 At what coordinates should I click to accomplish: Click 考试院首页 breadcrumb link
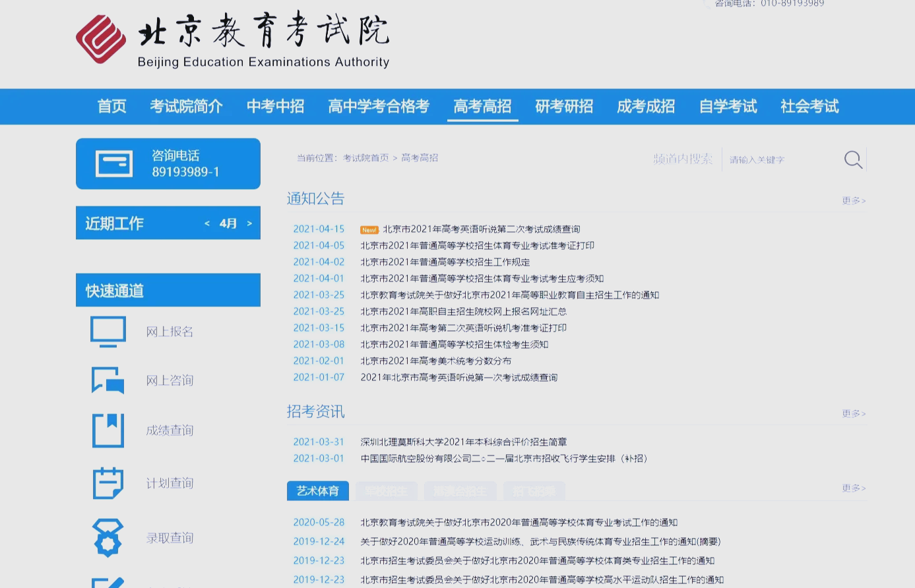(365, 158)
